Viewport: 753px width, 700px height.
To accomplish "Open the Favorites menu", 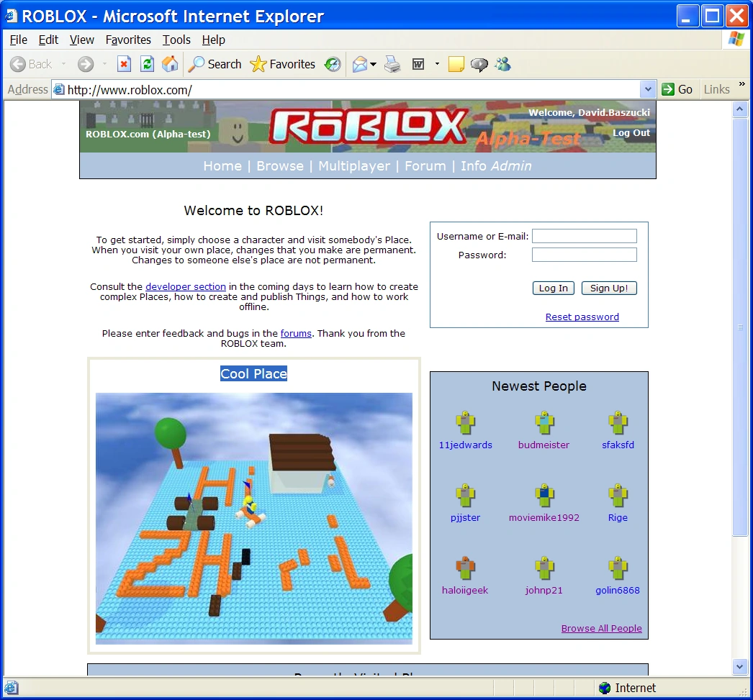I will (x=128, y=40).
